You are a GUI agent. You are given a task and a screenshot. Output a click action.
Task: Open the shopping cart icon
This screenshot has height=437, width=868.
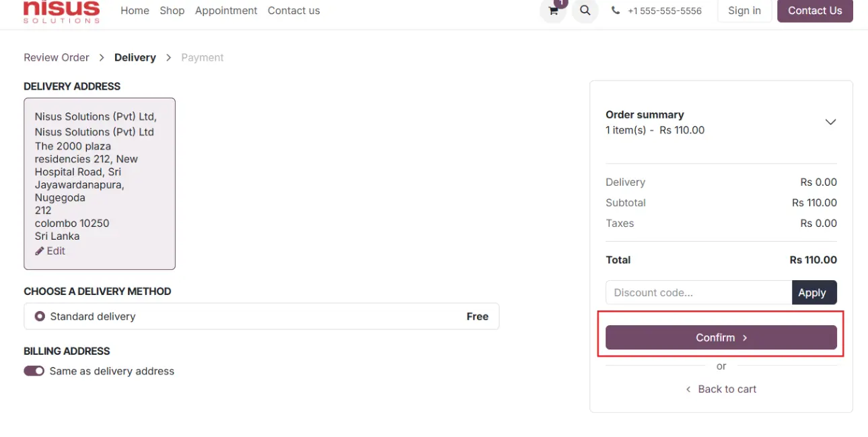pos(553,11)
